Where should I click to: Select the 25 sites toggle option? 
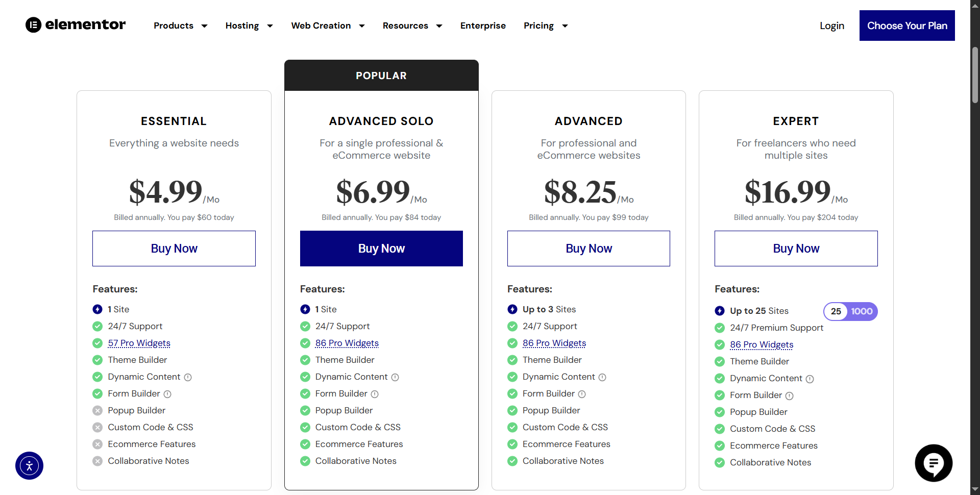coord(836,311)
